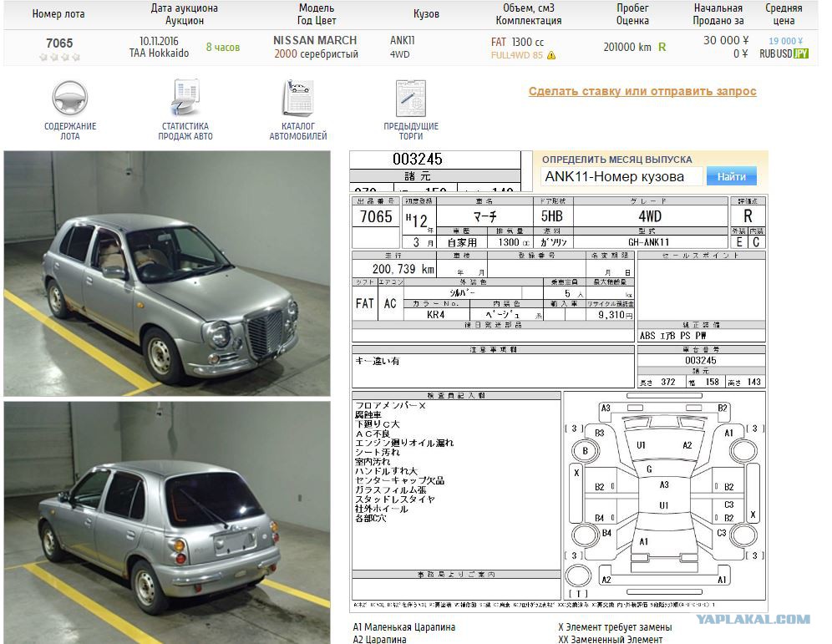Screen dimensions: 832x644
Task: Click the yellow warning triangle icon
Action: tap(551, 55)
